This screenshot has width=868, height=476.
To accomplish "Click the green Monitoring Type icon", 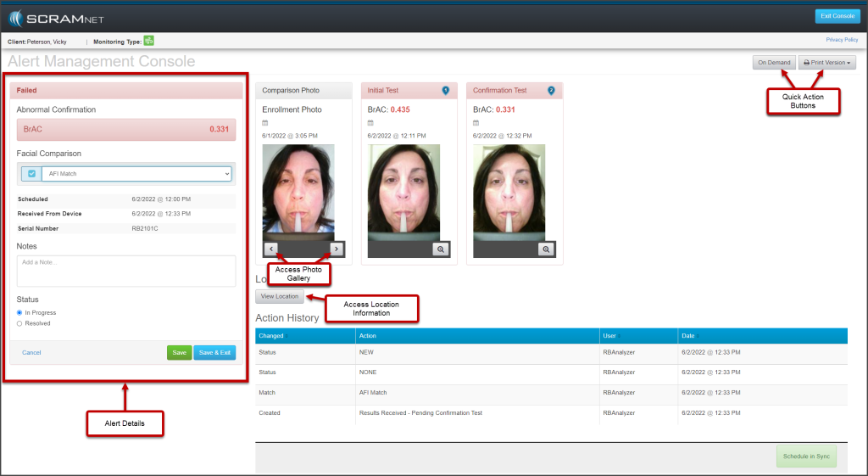I will pos(148,40).
